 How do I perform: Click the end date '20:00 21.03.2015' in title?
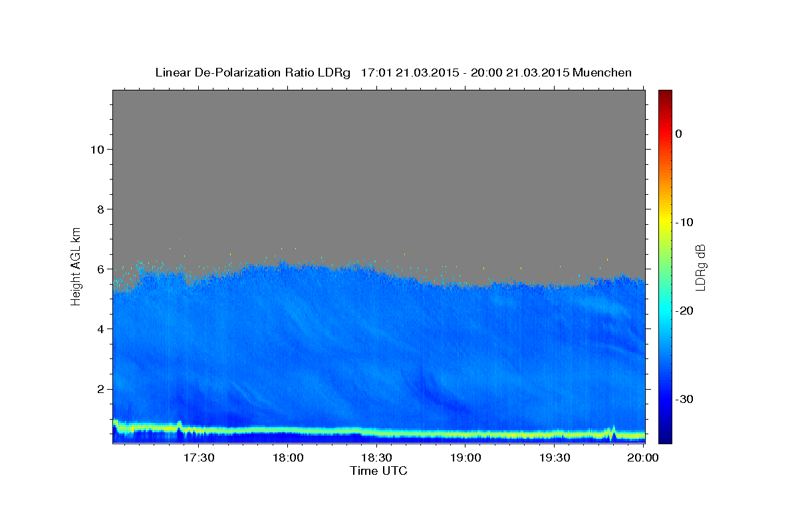520,72
